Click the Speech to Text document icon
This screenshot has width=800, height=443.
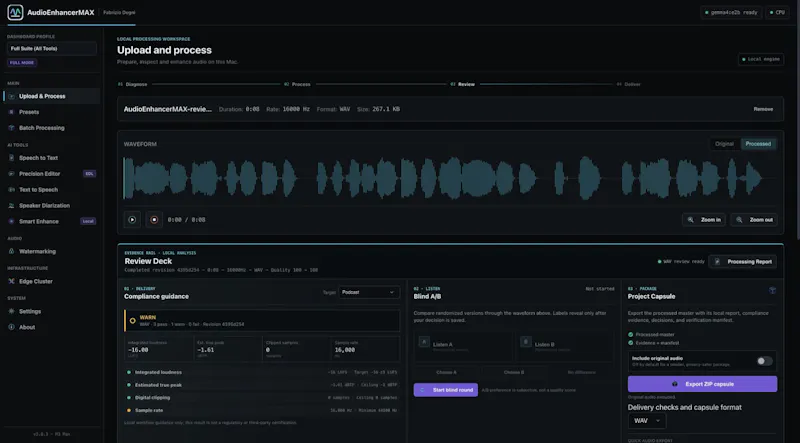tap(11, 158)
